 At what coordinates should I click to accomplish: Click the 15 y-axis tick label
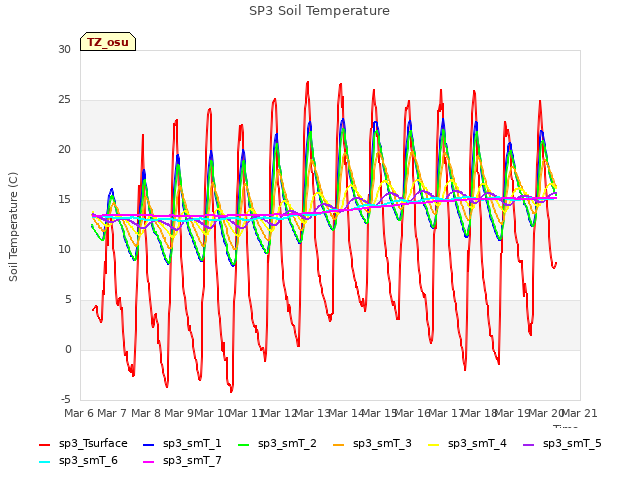pyautogui.click(x=64, y=200)
